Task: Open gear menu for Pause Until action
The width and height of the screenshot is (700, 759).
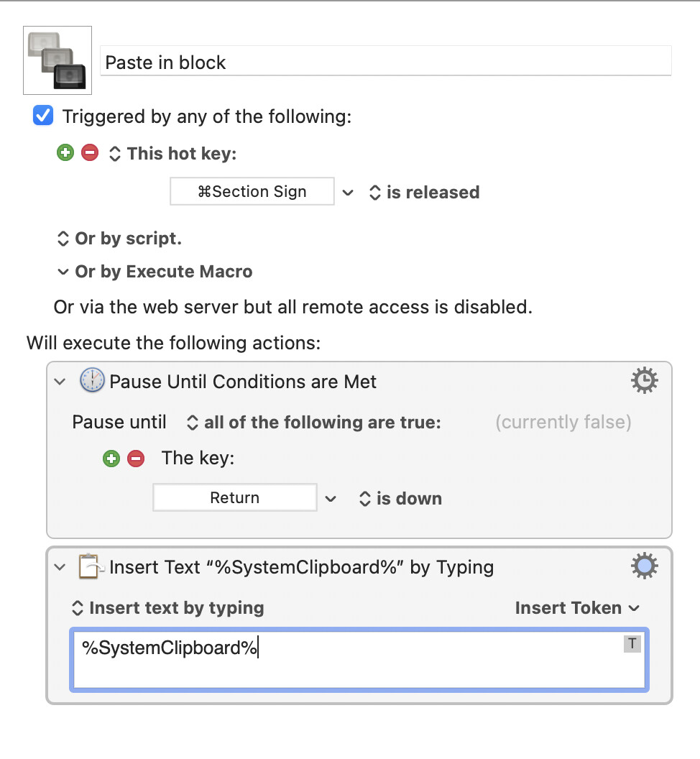Action: [644, 380]
